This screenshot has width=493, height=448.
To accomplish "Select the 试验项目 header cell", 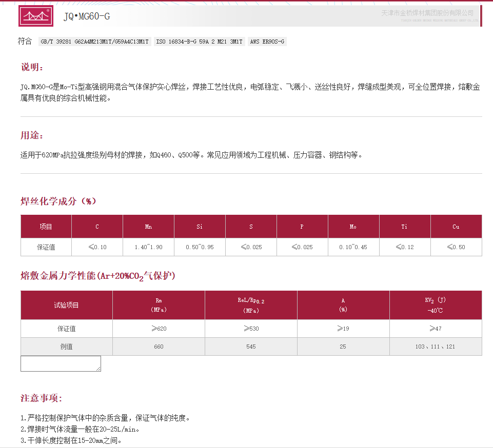I will pyautogui.click(x=67, y=305).
